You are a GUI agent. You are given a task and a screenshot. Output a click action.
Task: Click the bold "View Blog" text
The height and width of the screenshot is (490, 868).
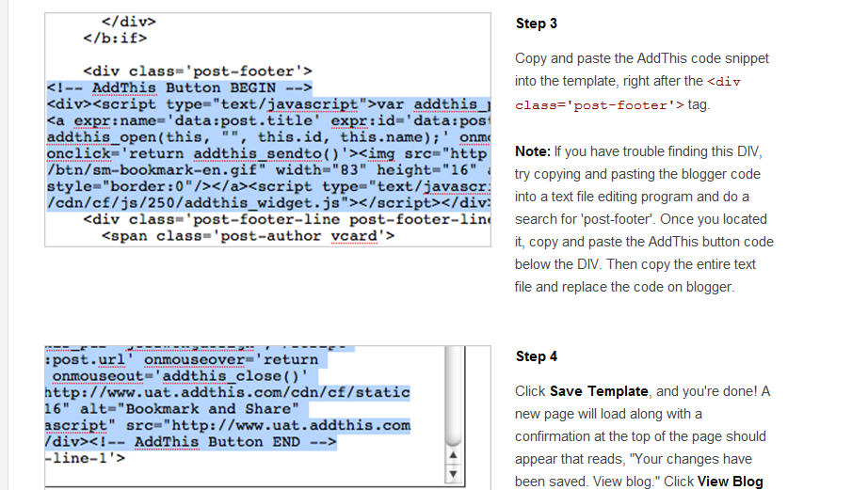click(x=731, y=482)
